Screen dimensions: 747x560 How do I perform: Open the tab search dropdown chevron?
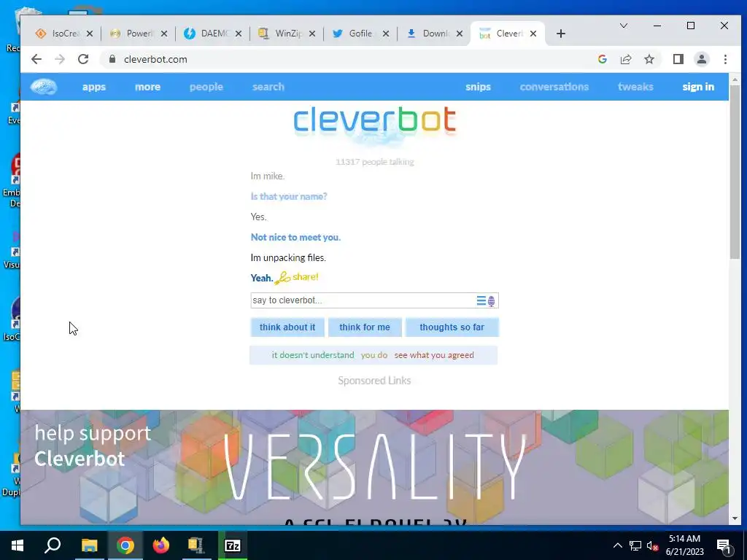[623, 26]
